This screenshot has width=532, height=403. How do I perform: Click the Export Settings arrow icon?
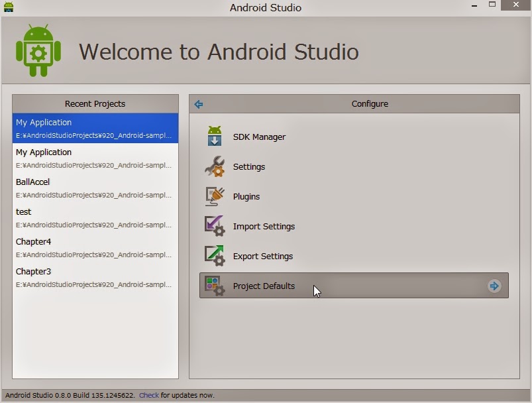pos(215,256)
